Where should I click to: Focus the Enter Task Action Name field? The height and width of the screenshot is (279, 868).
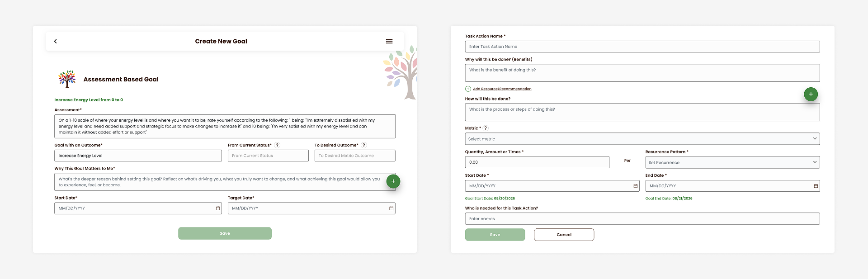point(642,47)
